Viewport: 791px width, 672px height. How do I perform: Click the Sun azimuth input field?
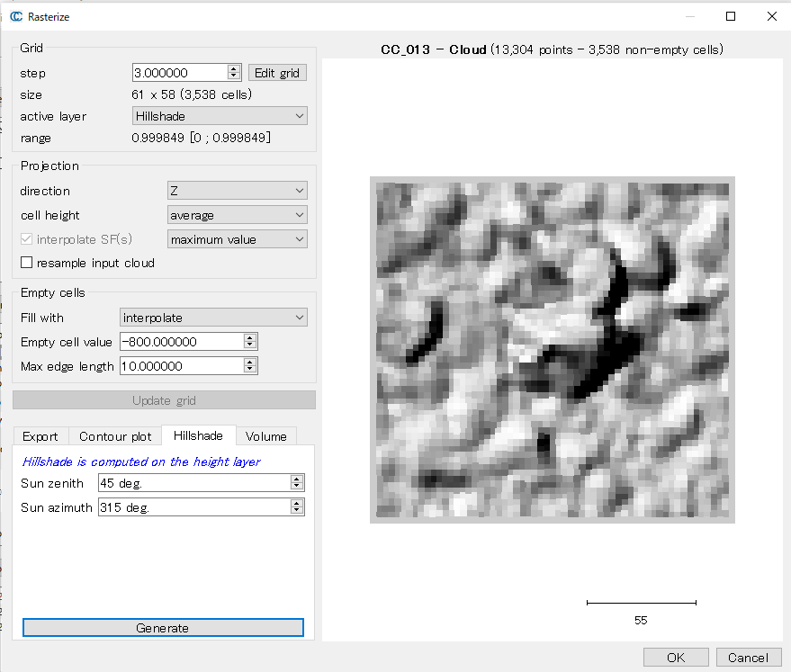point(193,507)
